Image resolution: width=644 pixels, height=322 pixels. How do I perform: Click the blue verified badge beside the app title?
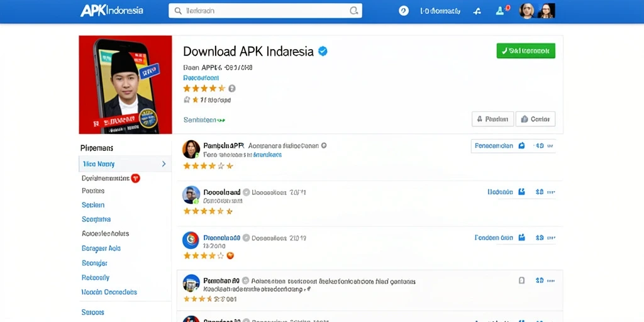pyautogui.click(x=323, y=52)
